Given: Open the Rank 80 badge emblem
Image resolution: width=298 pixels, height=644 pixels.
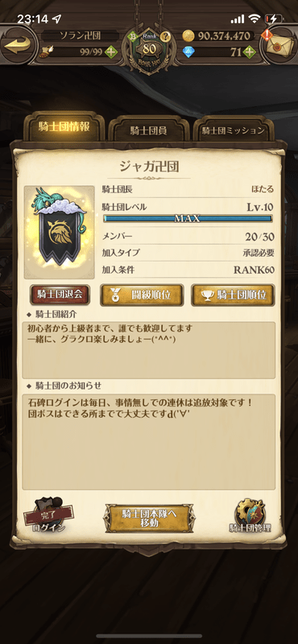Looking at the screenshot, I should 149,50.
